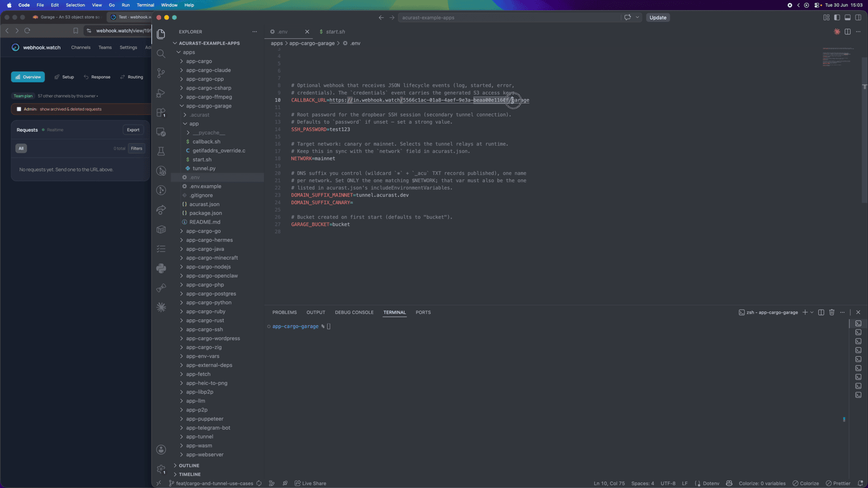868x488 pixels.
Task: Open the Terminal menu in macOS menu bar
Action: [145, 5]
